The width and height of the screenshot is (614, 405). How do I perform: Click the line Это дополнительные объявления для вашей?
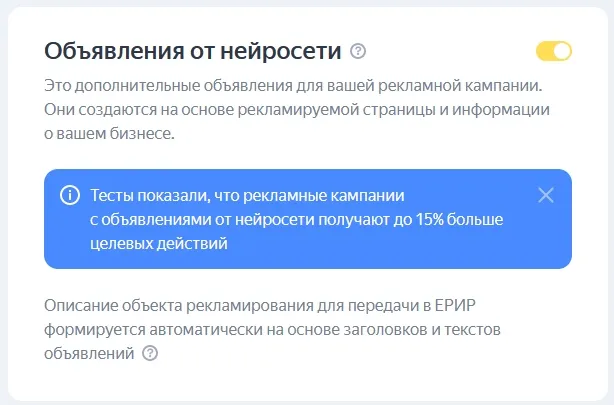[x=293, y=85]
